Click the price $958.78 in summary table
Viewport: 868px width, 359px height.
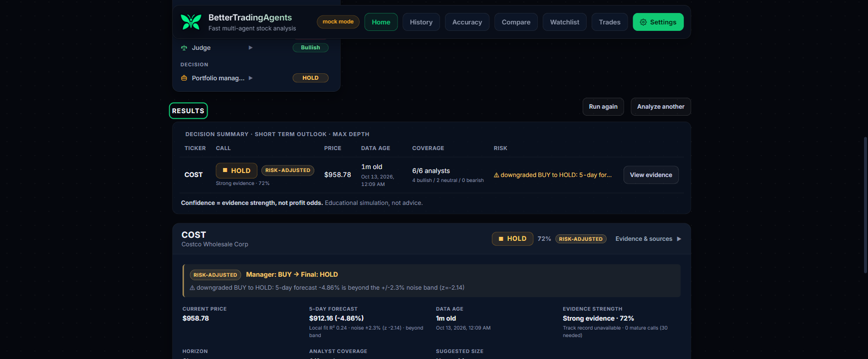coord(338,175)
